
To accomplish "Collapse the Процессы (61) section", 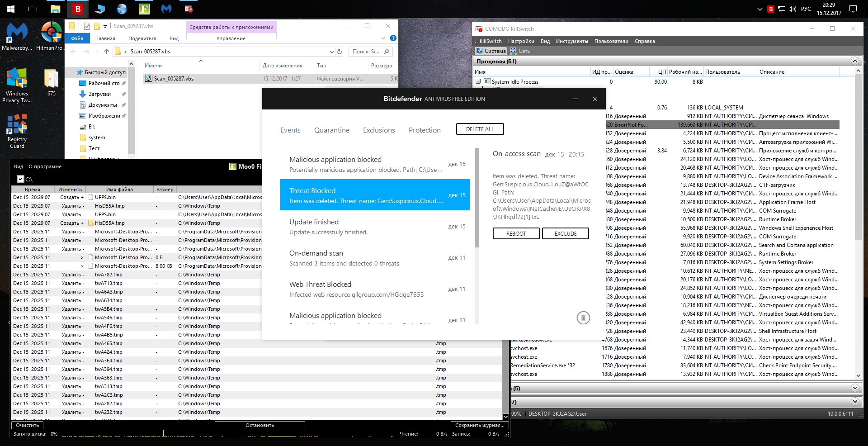I will click(854, 61).
